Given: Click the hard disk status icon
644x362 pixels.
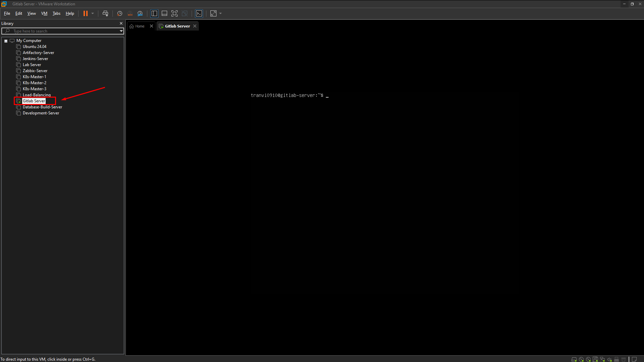Looking at the screenshot, I should point(574,359).
